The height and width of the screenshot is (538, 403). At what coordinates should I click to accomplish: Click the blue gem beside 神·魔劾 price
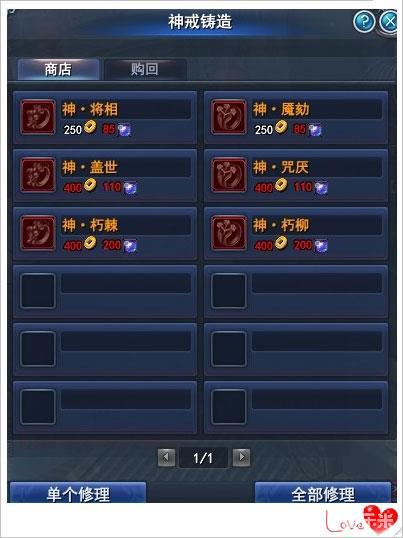point(315,130)
